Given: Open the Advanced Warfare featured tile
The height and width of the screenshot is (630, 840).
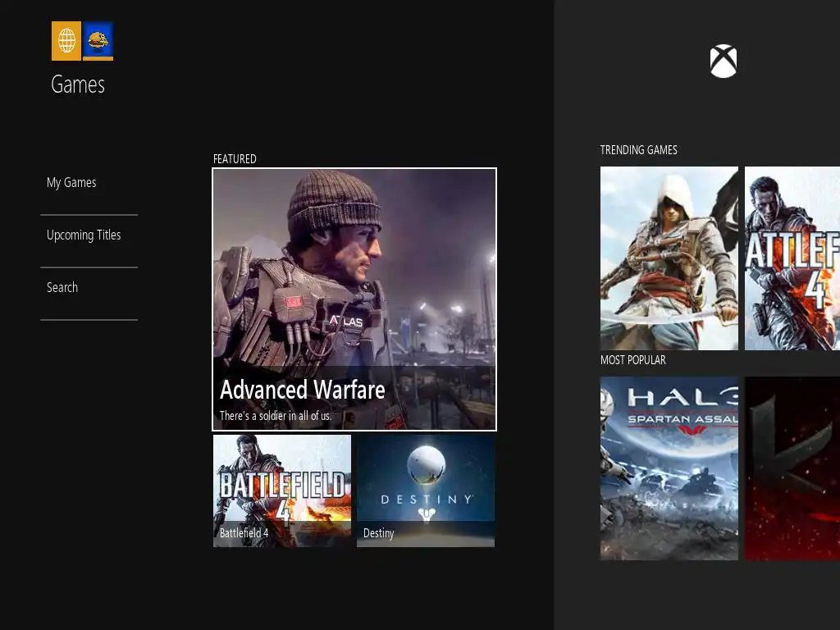Looking at the screenshot, I should pyautogui.click(x=354, y=299).
